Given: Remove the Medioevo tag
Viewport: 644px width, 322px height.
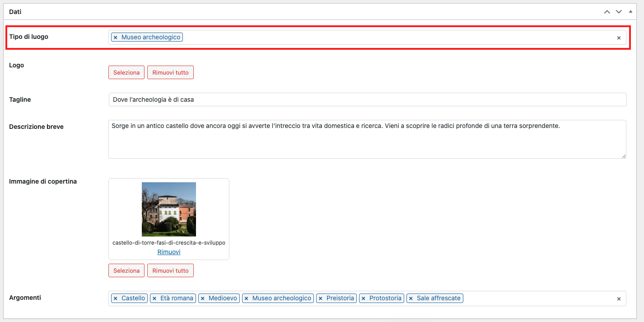Looking at the screenshot, I should pos(203,298).
